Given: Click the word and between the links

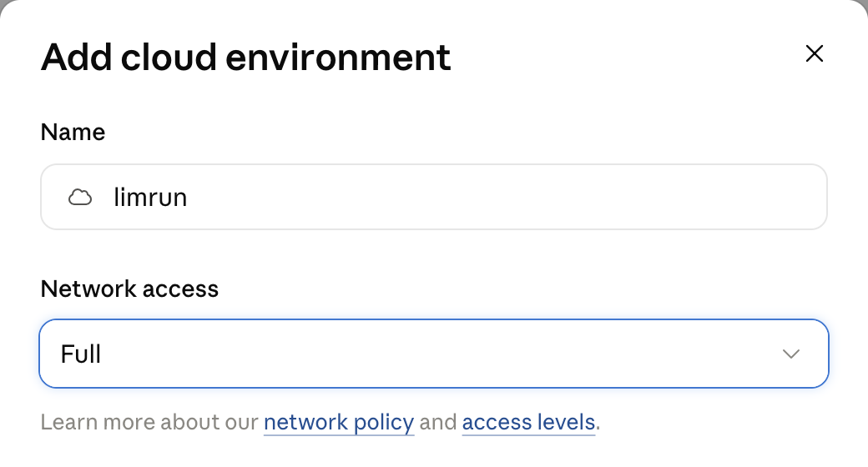Looking at the screenshot, I should click(x=438, y=422).
